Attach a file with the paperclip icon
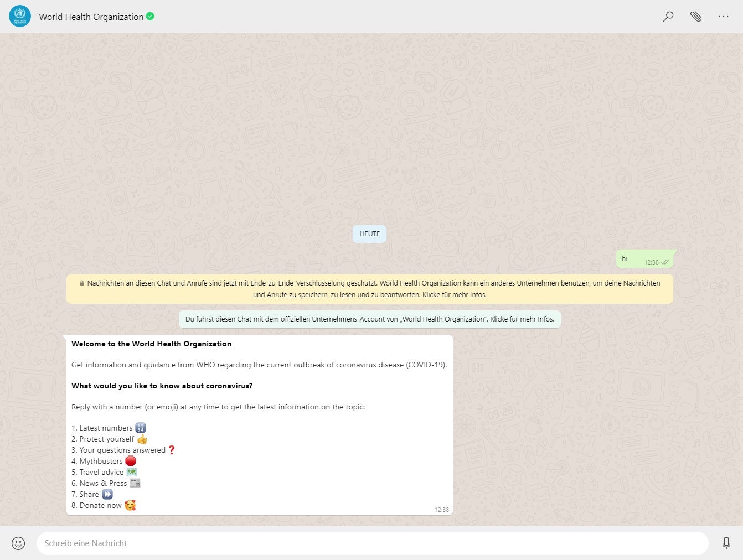Image resolution: width=743 pixels, height=560 pixels. pyautogui.click(x=696, y=16)
